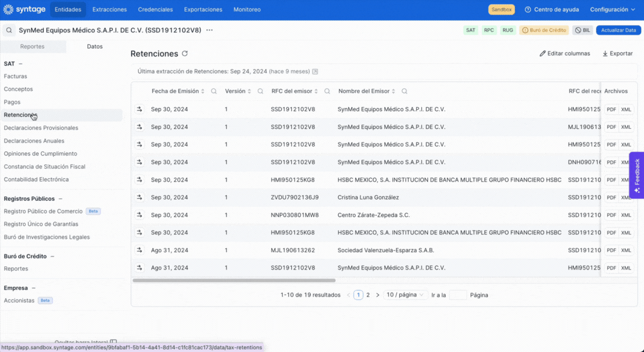The width and height of the screenshot is (644, 352).
Task: Open the Configuración dropdown menu
Action: pos(613,10)
